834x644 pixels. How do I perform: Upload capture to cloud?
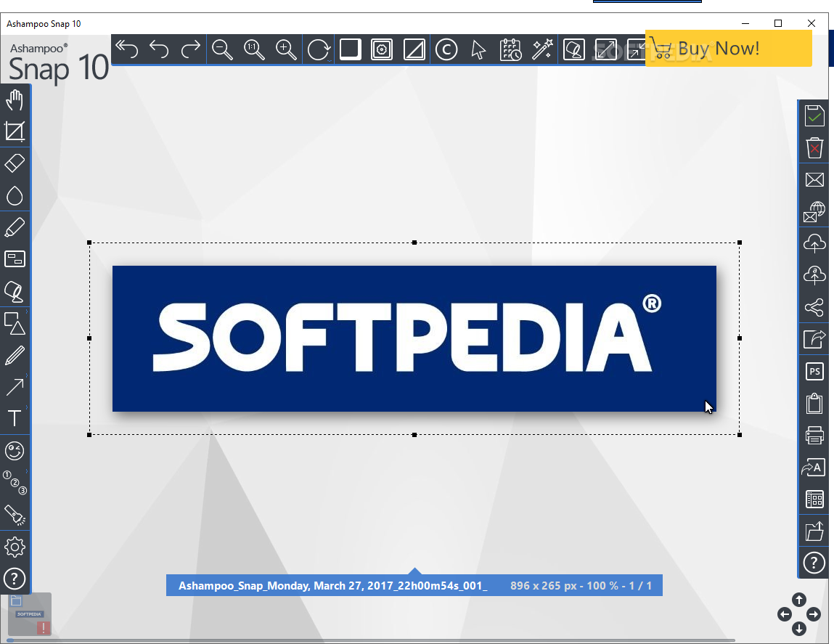pyautogui.click(x=814, y=243)
